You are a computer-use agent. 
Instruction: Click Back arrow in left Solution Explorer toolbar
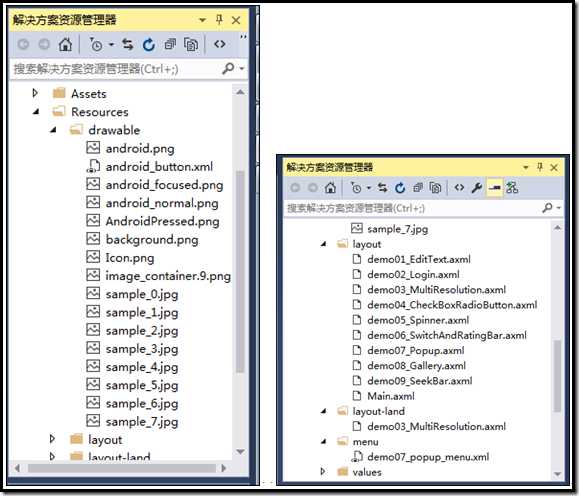[x=23, y=45]
